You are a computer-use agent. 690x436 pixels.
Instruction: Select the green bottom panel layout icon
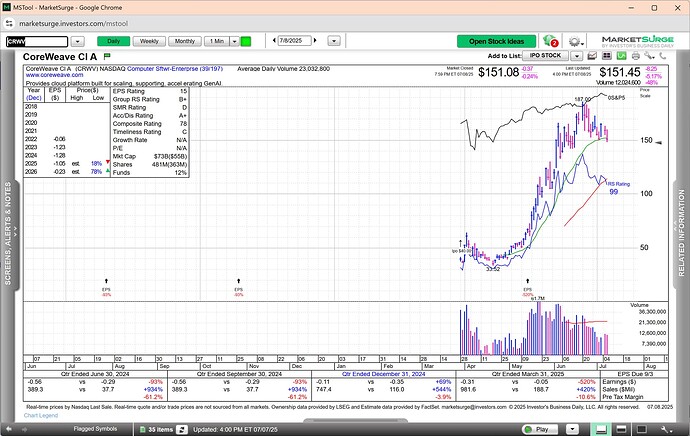(601, 429)
